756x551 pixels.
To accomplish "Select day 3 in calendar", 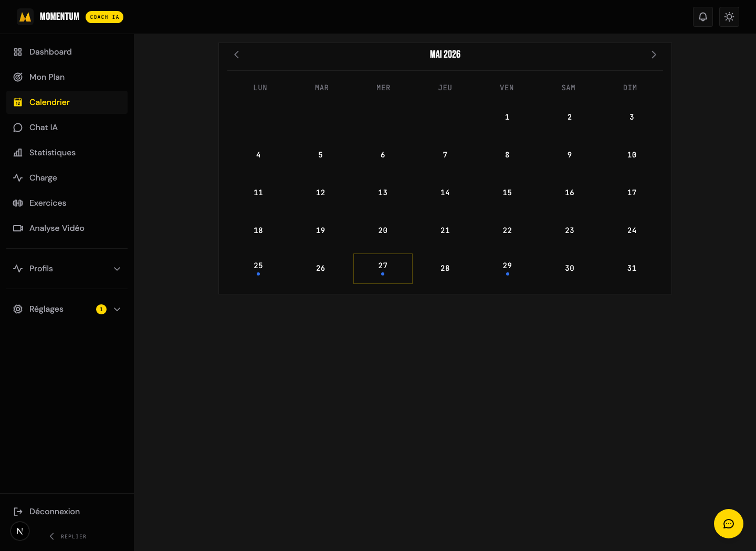I will [632, 117].
